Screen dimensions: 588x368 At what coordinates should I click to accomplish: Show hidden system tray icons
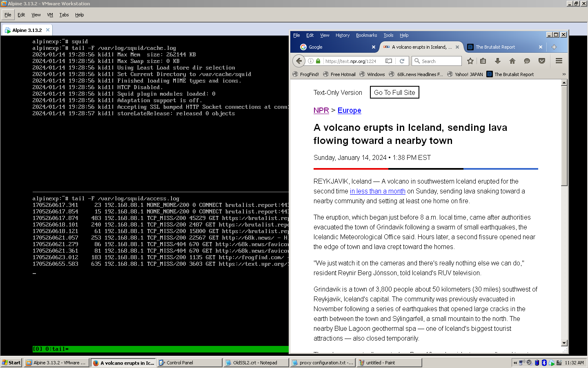point(515,363)
